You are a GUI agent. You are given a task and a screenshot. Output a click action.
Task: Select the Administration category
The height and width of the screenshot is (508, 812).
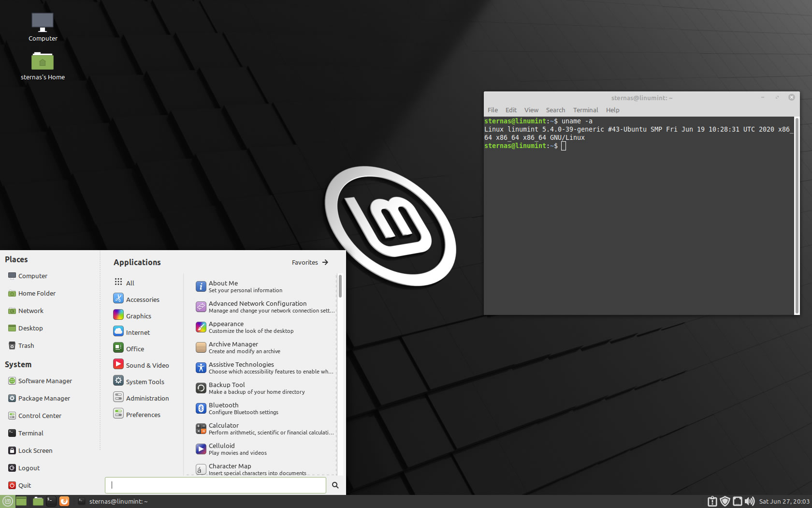[x=141, y=398]
